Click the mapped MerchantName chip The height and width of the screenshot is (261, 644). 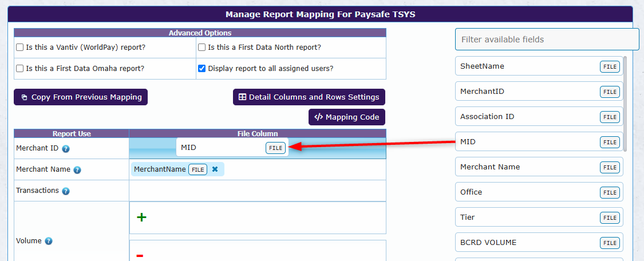point(177,169)
